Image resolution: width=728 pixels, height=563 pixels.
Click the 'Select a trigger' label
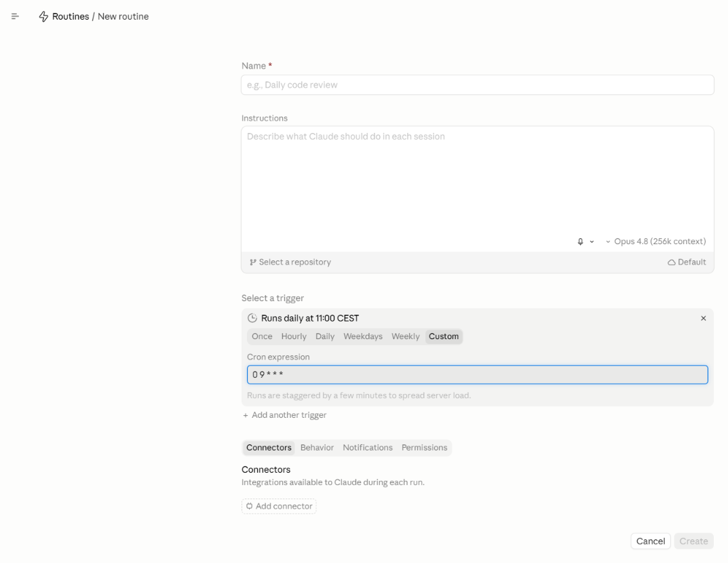click(273, 298)
